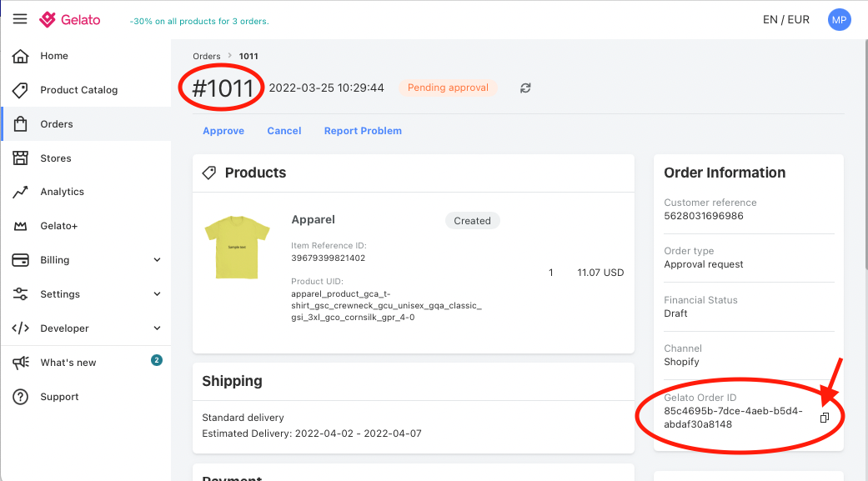Click the Created status badge

tap(472, 221)
